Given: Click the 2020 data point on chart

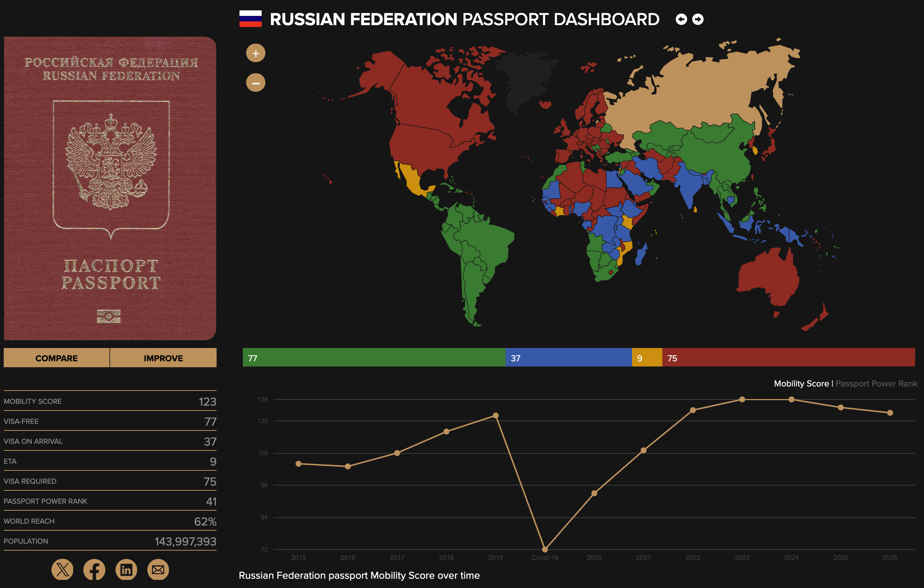Looking at the screenshot, I should [594, 493].
